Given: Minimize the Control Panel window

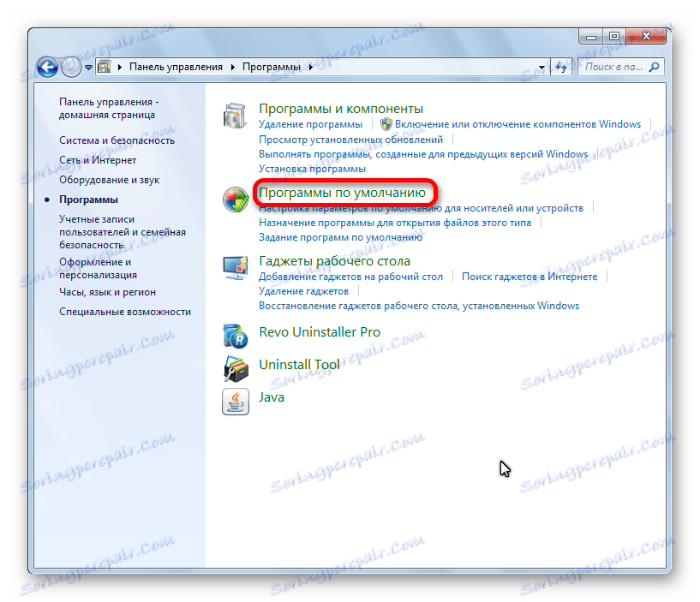Looking at the screenshot, I should click(591, 37).
